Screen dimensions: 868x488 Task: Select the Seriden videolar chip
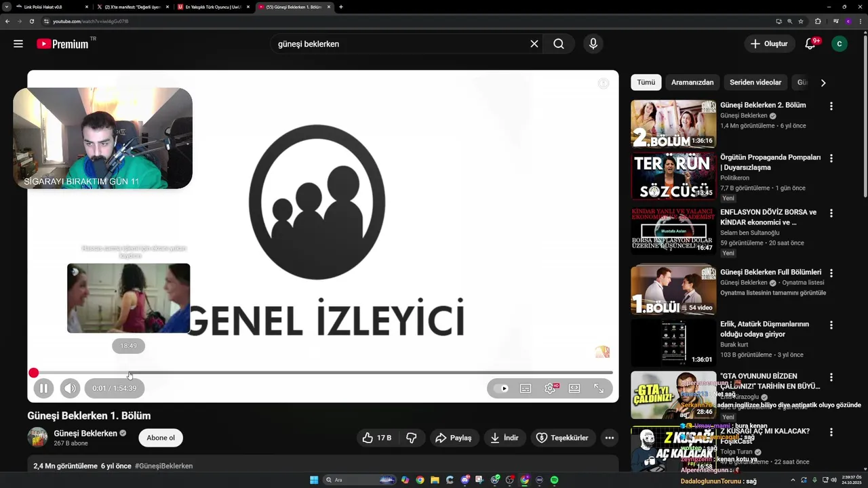click(755, 83)
